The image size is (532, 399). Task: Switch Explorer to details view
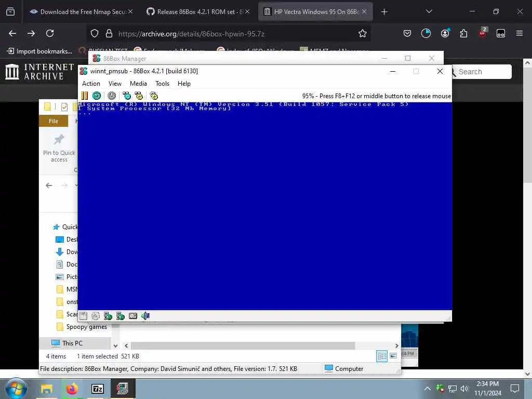click(x=382, y=356)
